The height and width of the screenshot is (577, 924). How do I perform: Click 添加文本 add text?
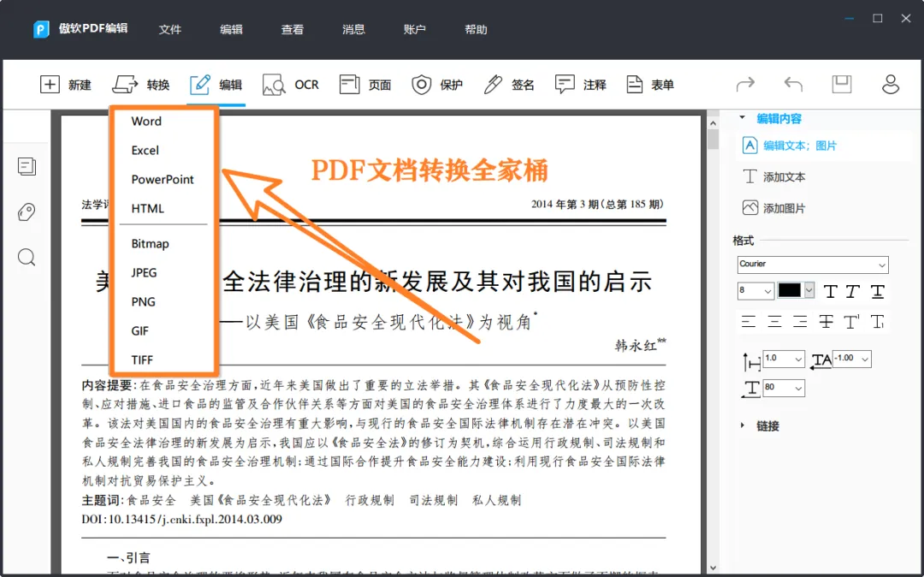(774, 177)
